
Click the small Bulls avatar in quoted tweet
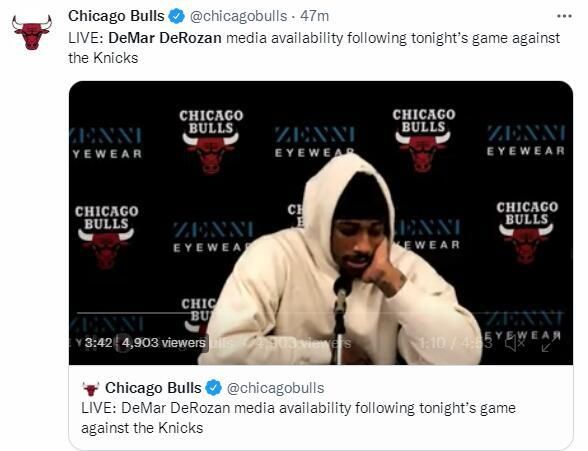click(x=90, y=388)
